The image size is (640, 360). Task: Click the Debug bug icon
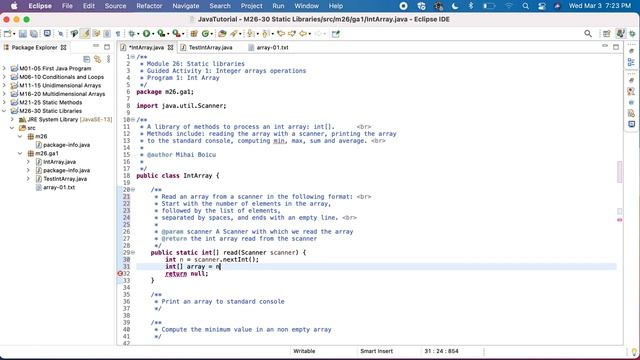(x=131, y=34)
